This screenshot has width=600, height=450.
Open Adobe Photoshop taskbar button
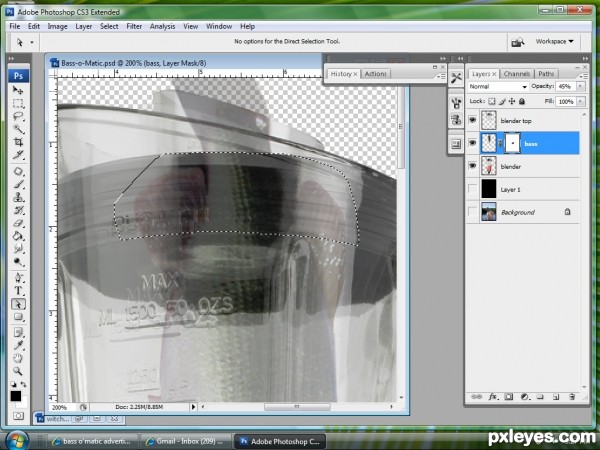pyautogui.click(x=280, y=441)
